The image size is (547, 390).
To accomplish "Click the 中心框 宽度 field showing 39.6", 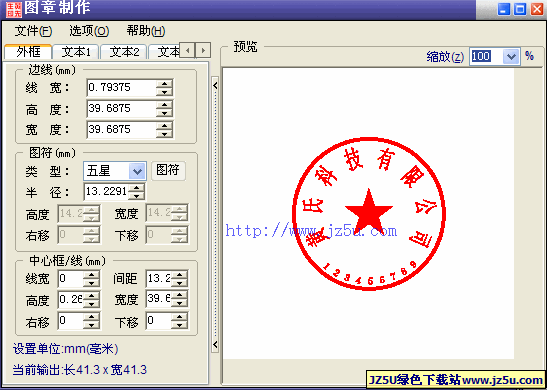I will (x=158, y=300).
